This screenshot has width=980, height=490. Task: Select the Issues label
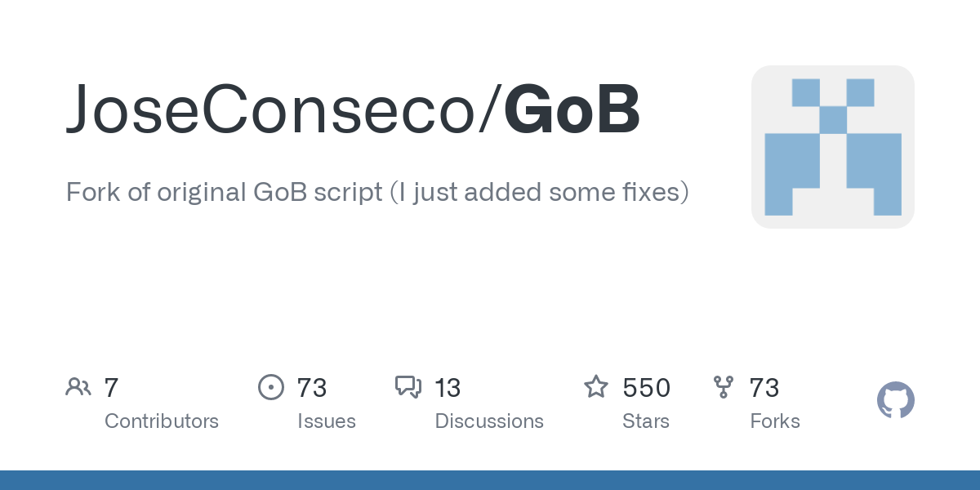tap(327, 421)
